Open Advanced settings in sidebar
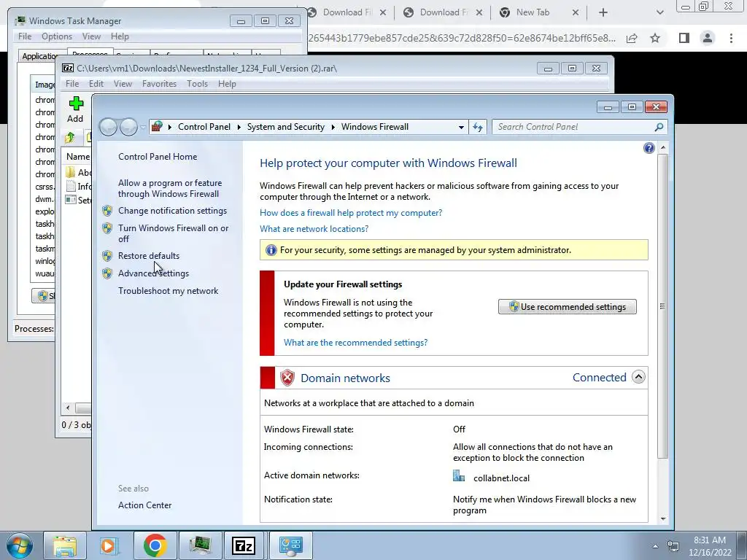 tap(153, 273)
